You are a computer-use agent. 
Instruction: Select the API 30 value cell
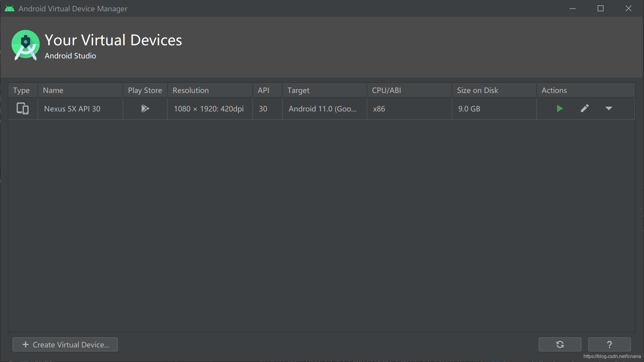pos(268,108)
